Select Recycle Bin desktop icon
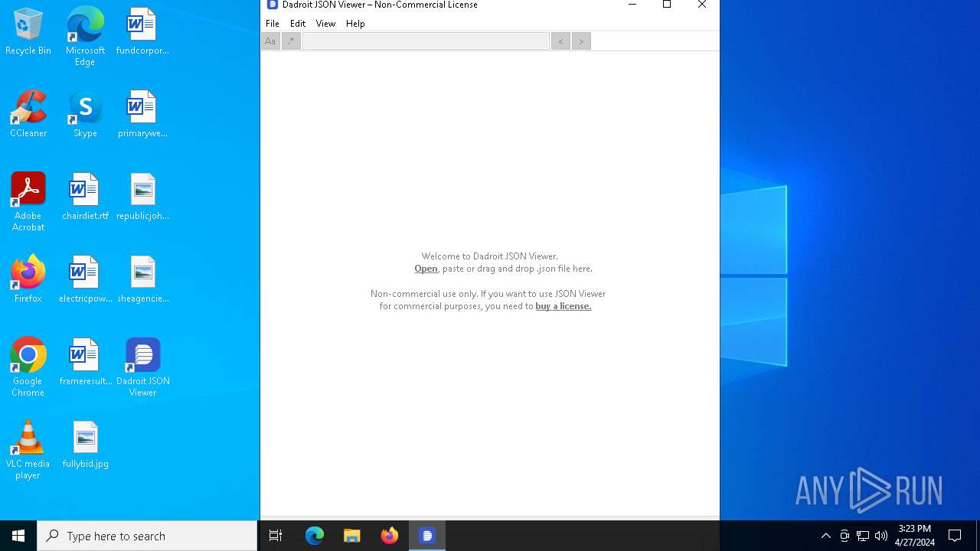The image size is (980, 551). [28, 32]
